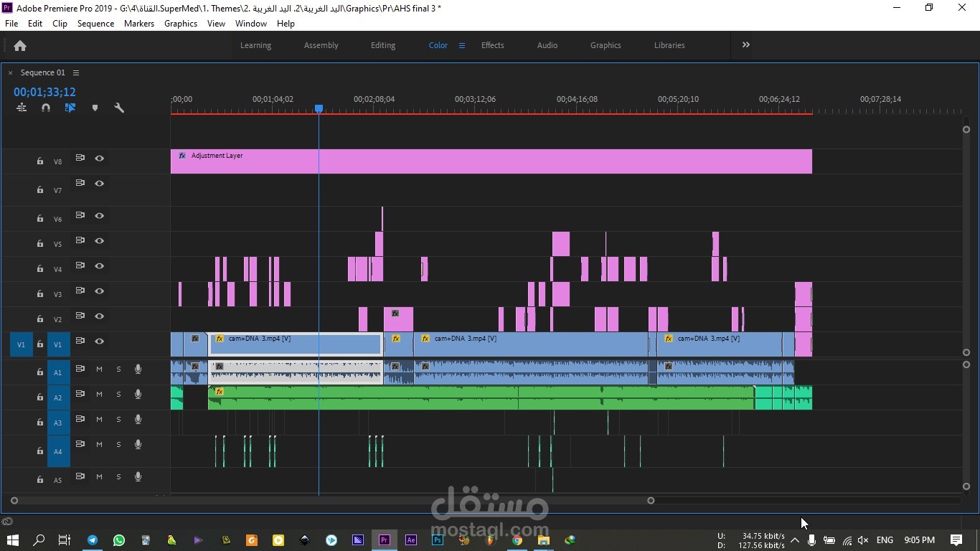Open the Sequence menu
Screen dimensions: 980x551
(x=95, y=24)
